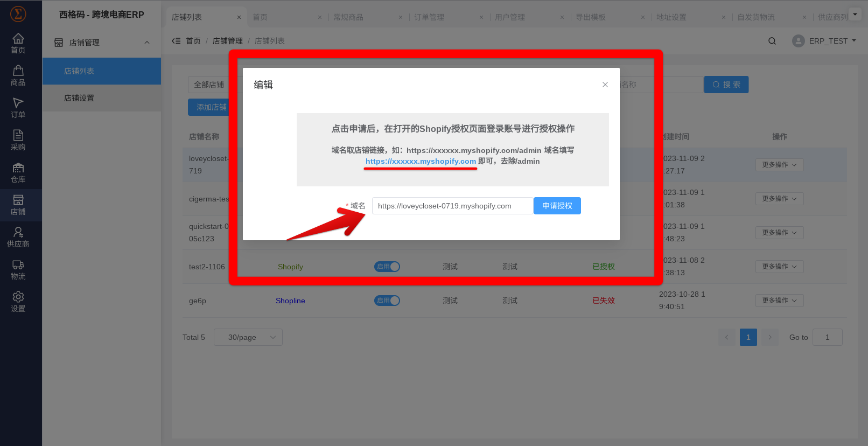Close the 自发货物流 tab
Screen dimensions: 868x446
[804, 17]
